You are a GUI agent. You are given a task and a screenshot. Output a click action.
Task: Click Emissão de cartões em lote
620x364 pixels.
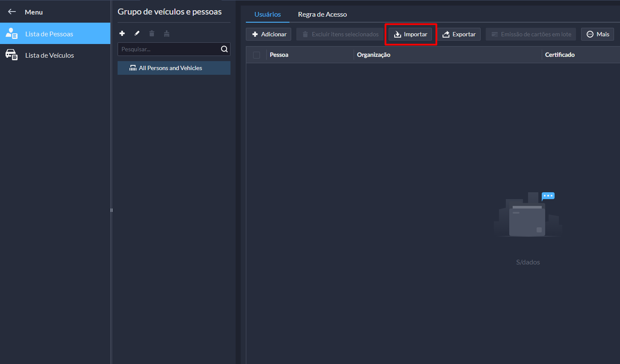(531, 34)
